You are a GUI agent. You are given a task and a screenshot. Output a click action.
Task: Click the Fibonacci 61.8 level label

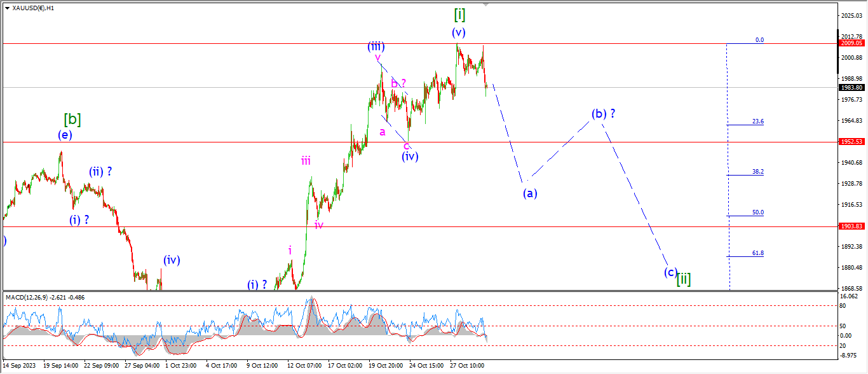[757, 253]
